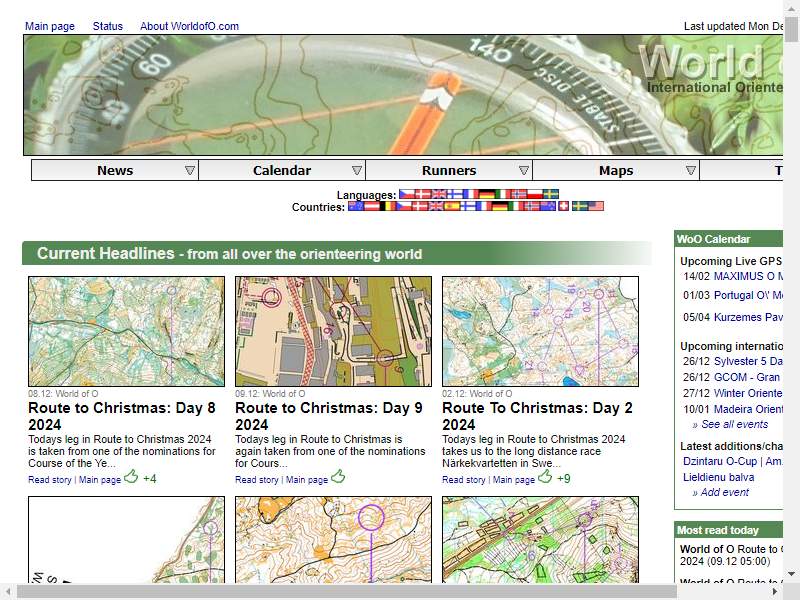Open the Madeira Orienteering event link
Image resolution: width=800 pixels, height=600 pixels.
click(748, 409)
